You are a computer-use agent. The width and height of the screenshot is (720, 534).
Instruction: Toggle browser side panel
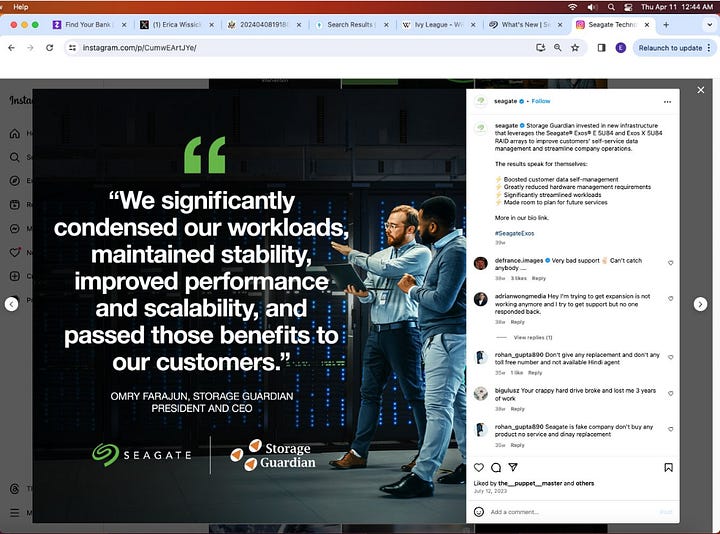coord(601,48)
